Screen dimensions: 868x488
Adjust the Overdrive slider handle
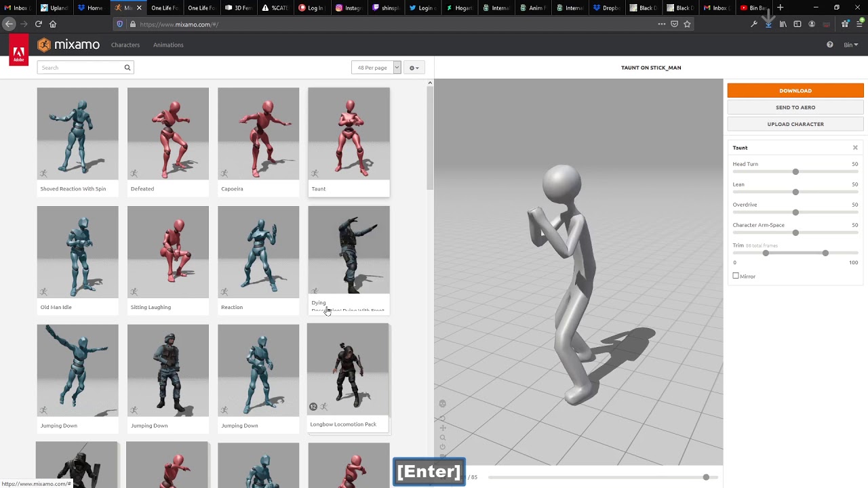coord(795,212)
